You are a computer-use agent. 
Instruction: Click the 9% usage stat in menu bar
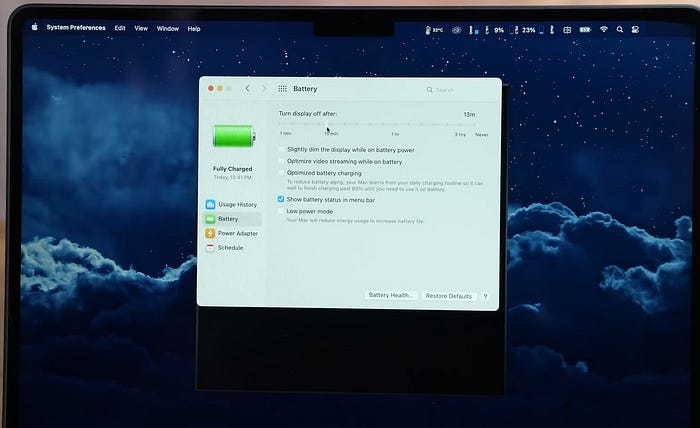[x=499, y=30]
